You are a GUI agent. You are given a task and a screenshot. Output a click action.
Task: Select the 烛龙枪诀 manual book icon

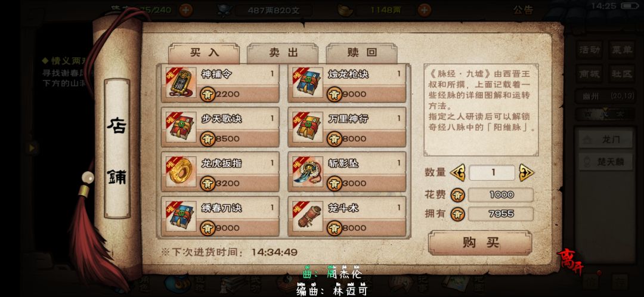coord(308,82)
